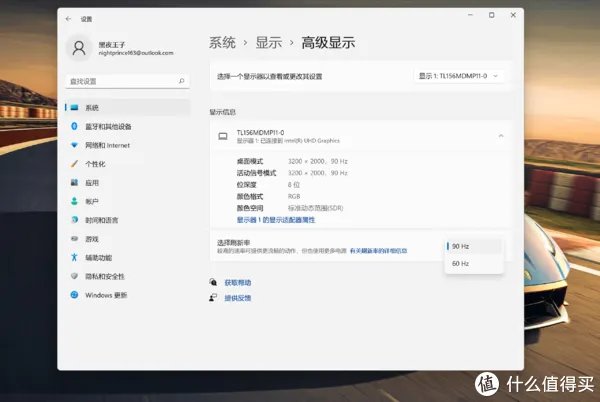Click the feedback person icon
The image size is (600, 402).
(x=213, y=298)
